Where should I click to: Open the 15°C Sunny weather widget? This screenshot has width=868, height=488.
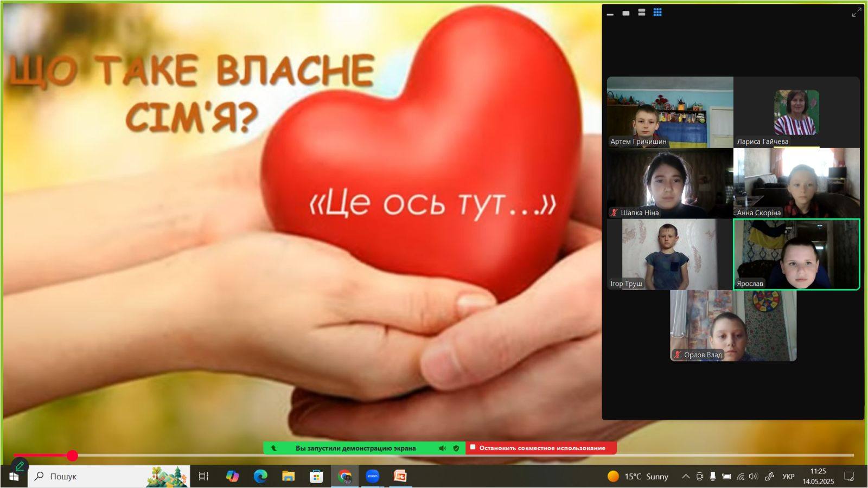click(x=638, y=477)
